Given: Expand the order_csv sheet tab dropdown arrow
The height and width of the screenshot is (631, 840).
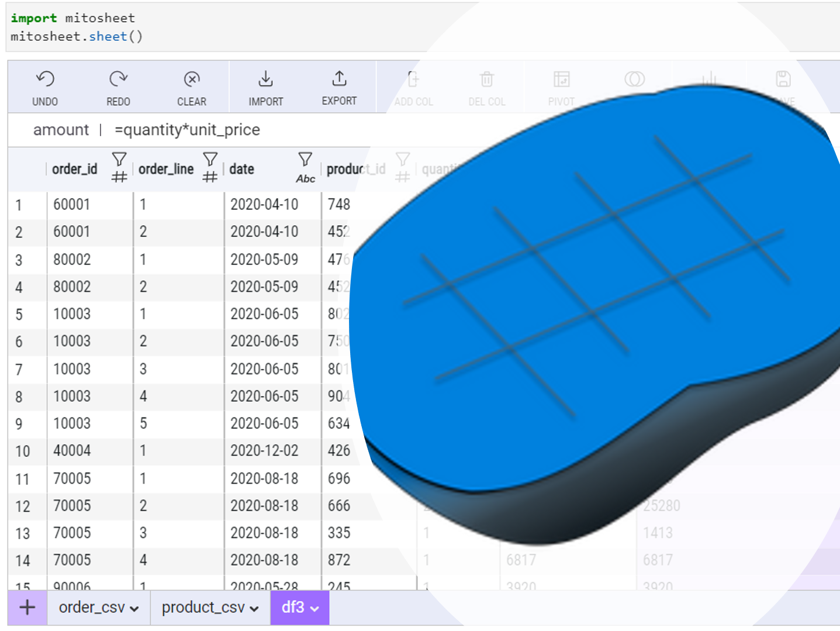Looking at the screenshot, I should pos(135,609).
